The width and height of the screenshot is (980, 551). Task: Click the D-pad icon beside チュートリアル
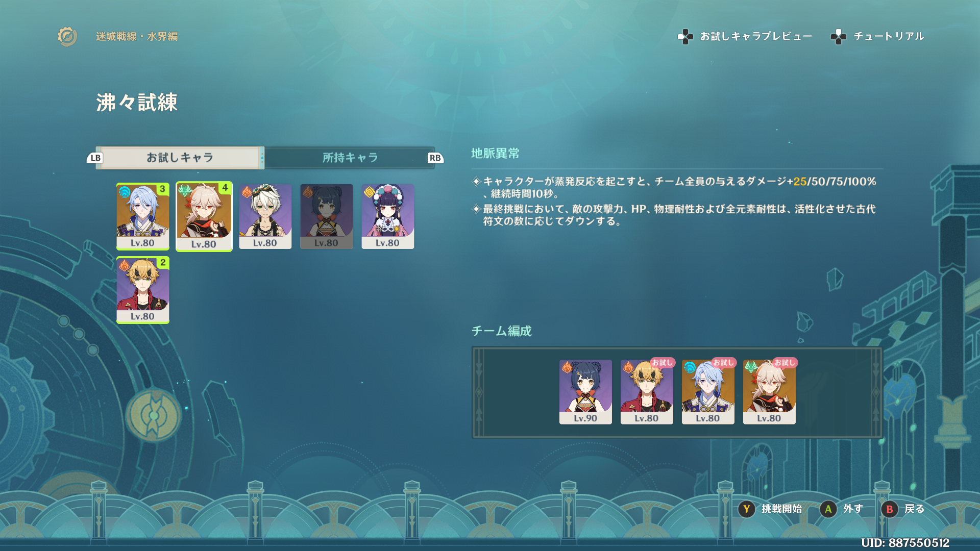tap(838, 37)
